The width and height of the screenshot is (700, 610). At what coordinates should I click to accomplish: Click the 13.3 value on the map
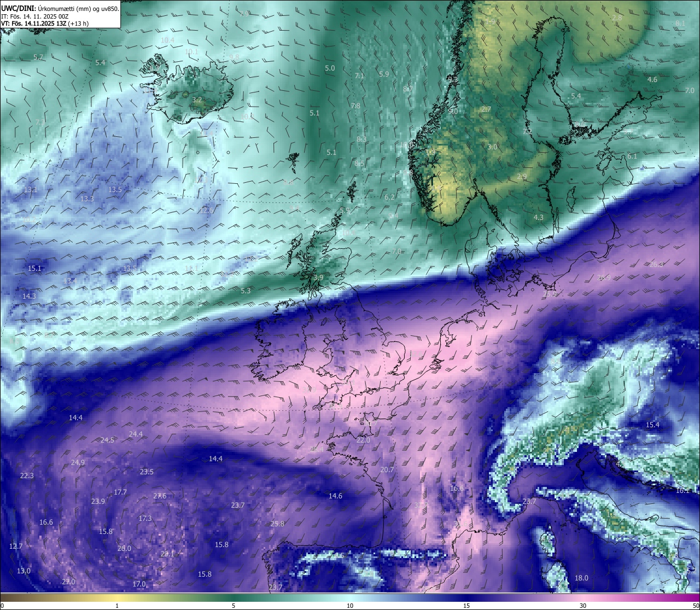87,199
